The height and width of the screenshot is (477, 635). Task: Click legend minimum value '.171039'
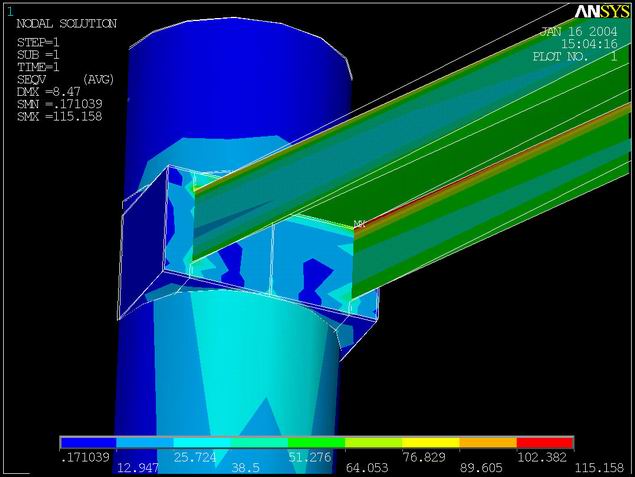(85, 458)
